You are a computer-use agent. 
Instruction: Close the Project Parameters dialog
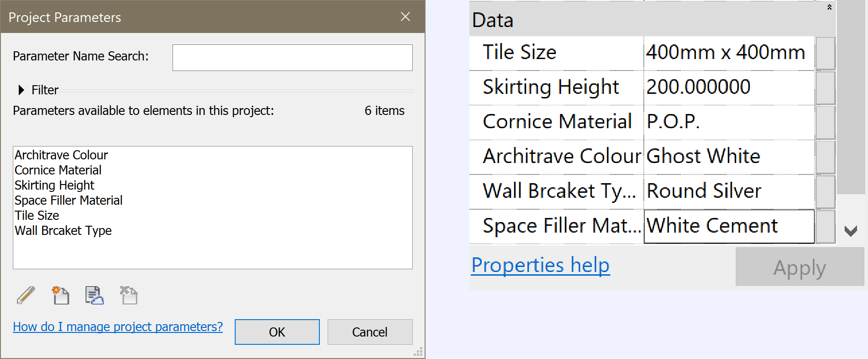(405, 17)
